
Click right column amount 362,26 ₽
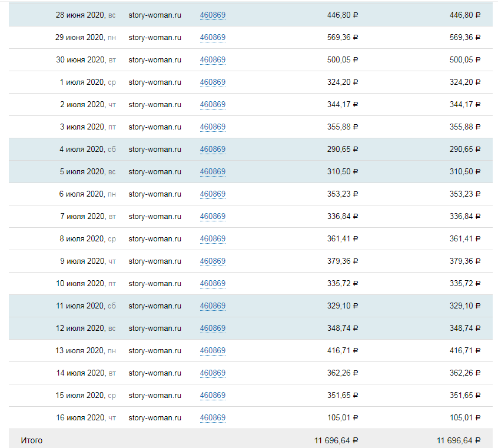coord(465,373)
